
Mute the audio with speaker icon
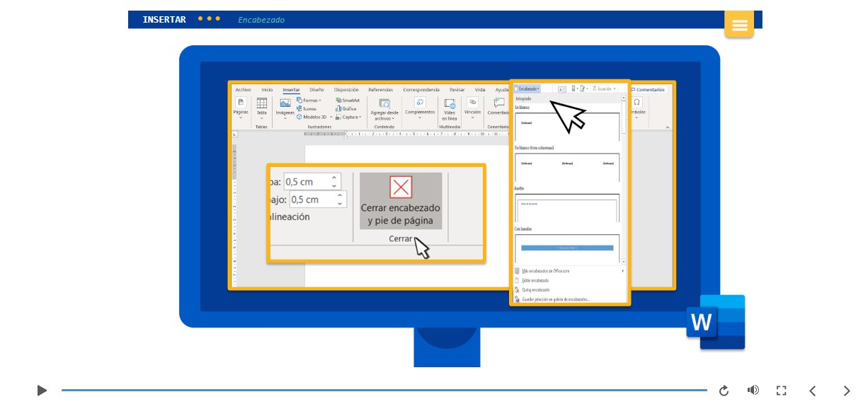(x=753, y=391)
